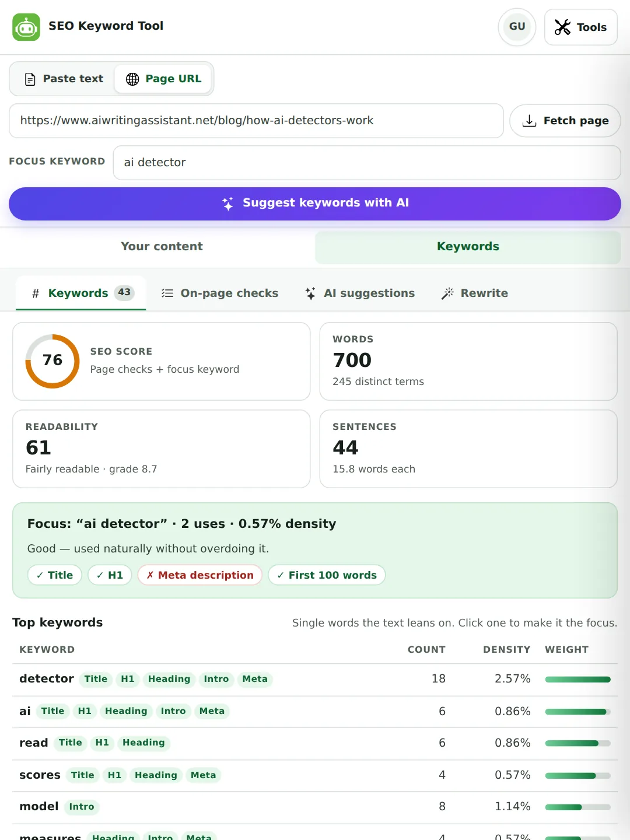Click the First 100 words chip
The image size is (630, 840).
[x=327, y=575]
